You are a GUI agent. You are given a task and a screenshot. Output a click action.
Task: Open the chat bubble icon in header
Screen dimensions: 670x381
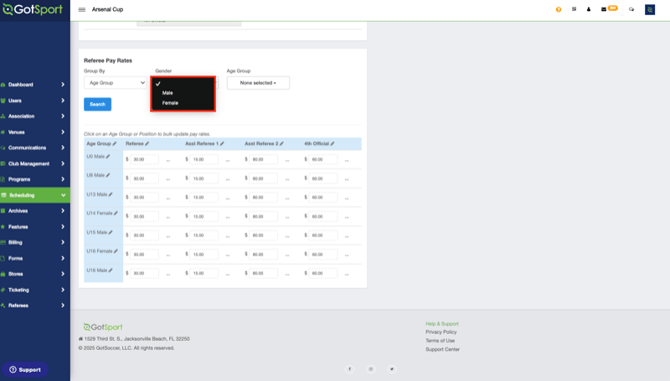pos(631,9)
